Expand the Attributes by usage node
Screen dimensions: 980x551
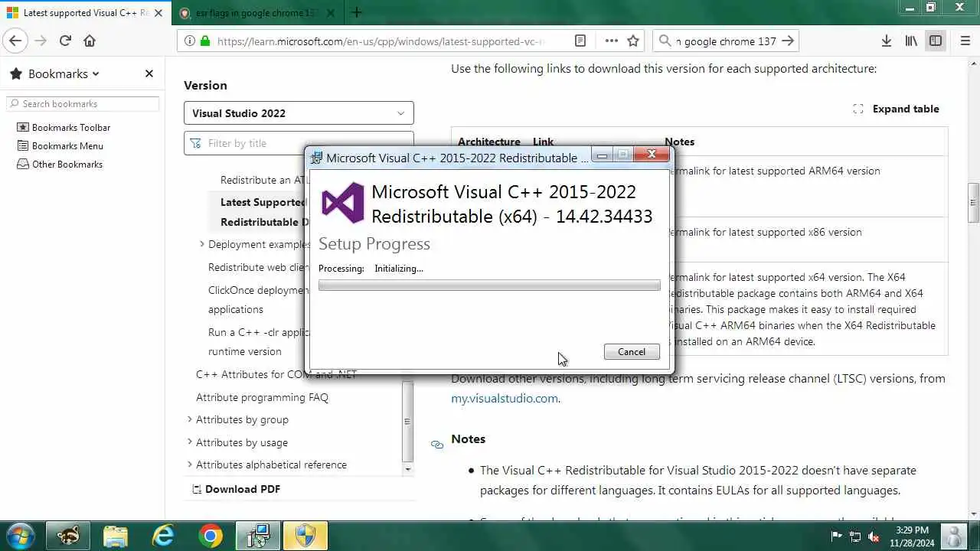(x=190, y=442)
